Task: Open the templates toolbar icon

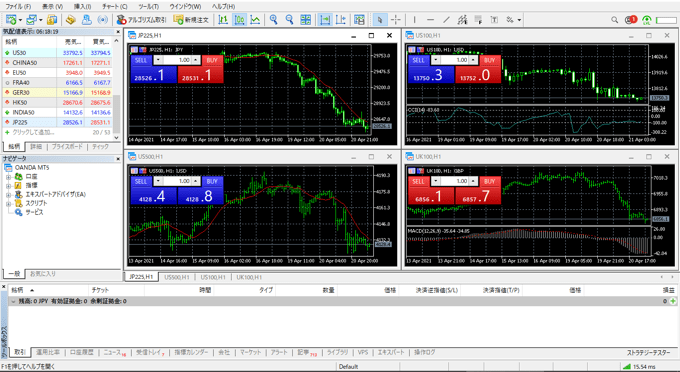Action: coord(359,20)
